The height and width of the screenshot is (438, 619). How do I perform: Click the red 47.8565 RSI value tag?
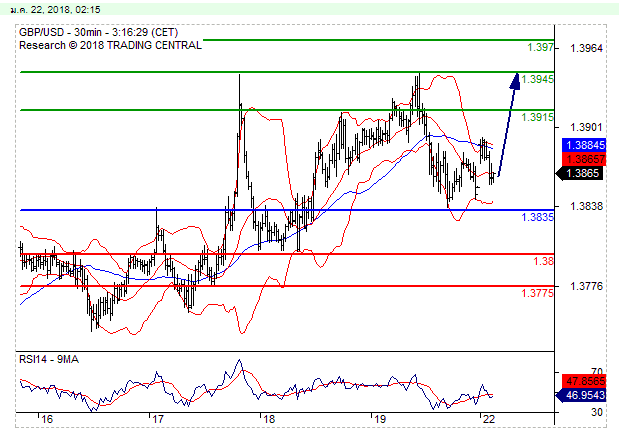click(584, 381)
